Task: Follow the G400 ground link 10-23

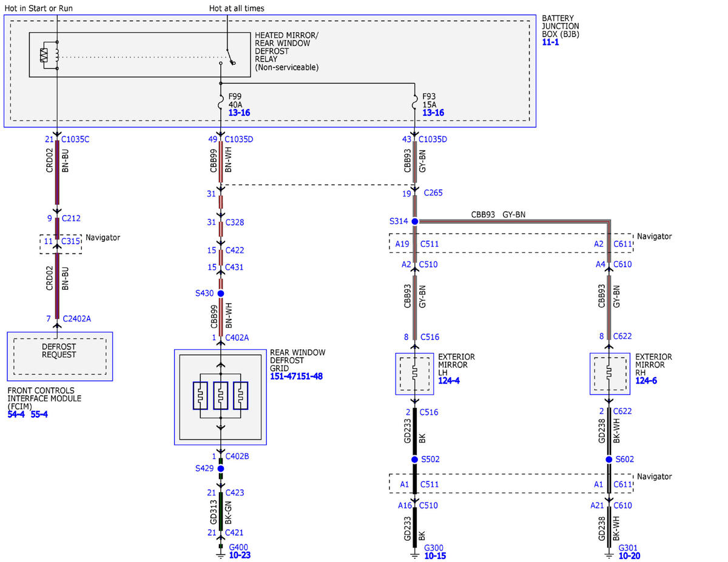Action: pyautogui.click(x=240, y=555)
